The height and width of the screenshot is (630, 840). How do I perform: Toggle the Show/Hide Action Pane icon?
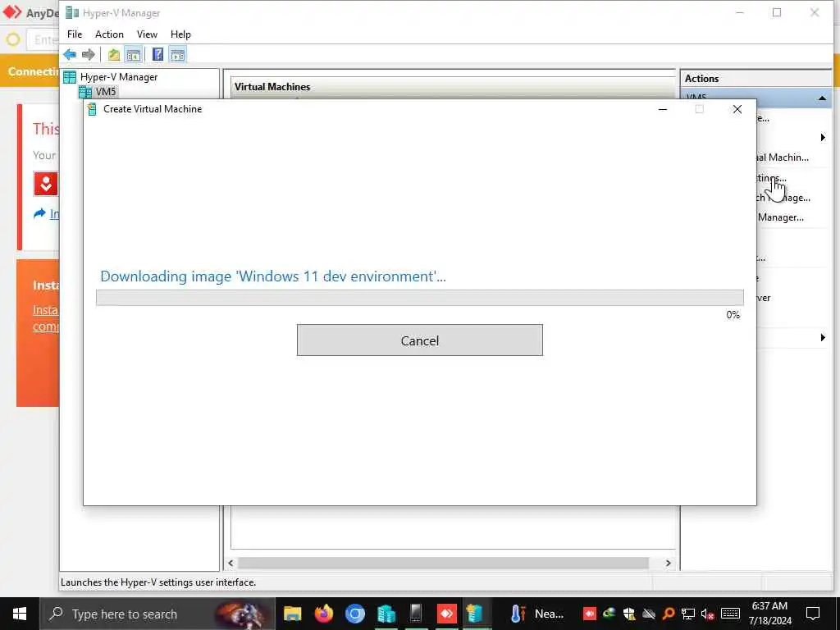pyautogui.click(x=177, y=55)
